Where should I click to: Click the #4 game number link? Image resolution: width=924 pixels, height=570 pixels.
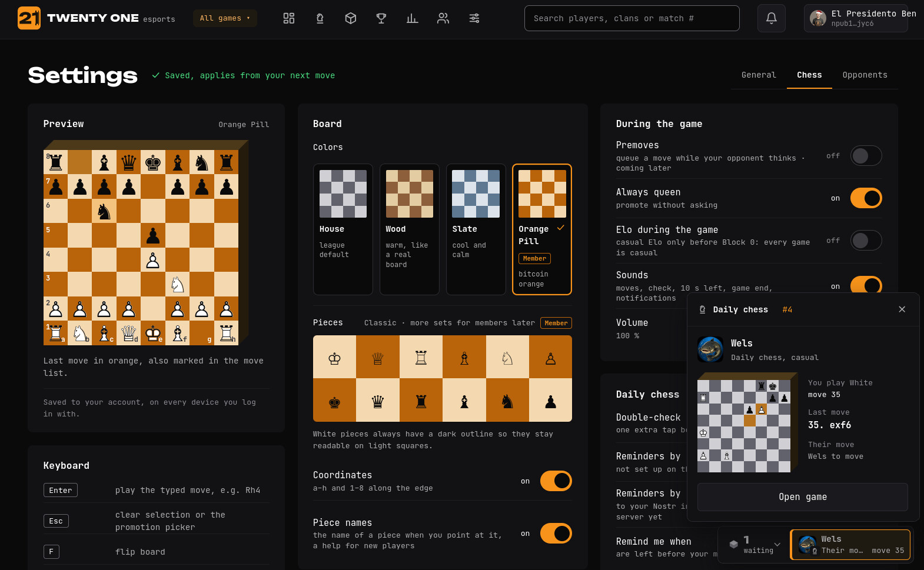click(x=787, y=309)
